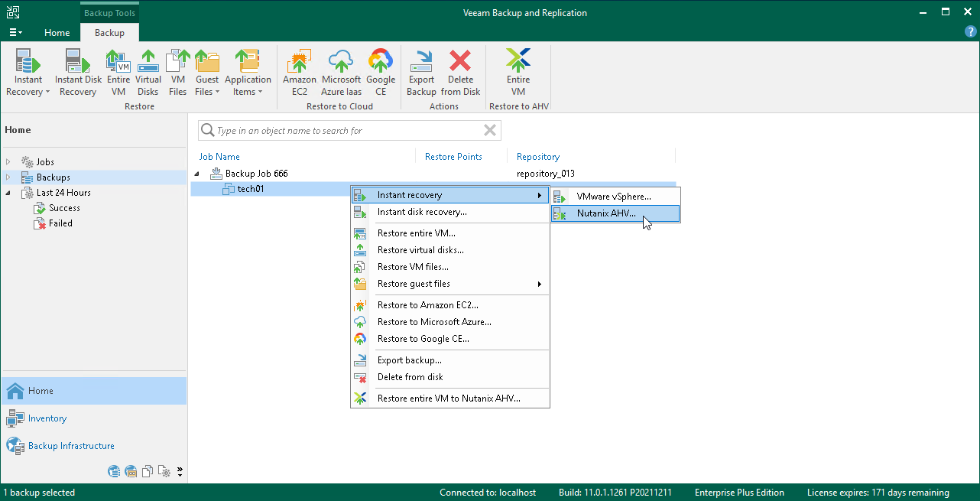
Task: Click the first small icon in navigation footer
Action: pyautogui.click(x=115, y=471)
